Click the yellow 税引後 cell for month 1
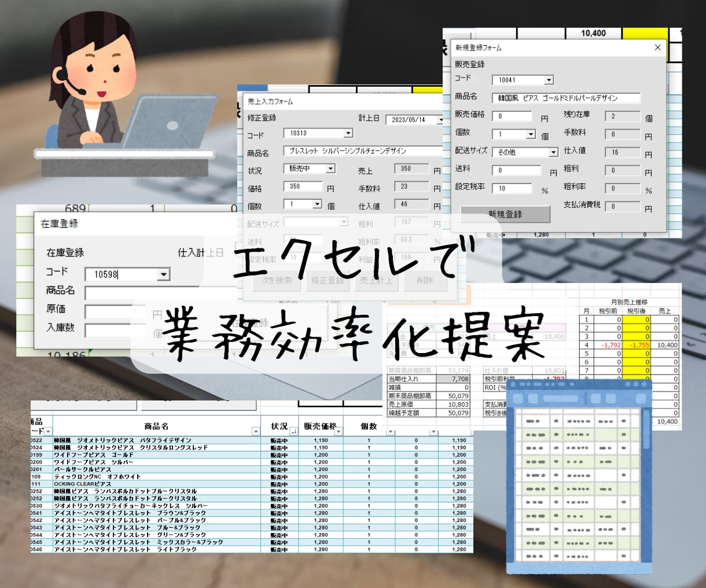Image resolution: width=706 pixels, height=588 pixels. (x=635, y=319)
